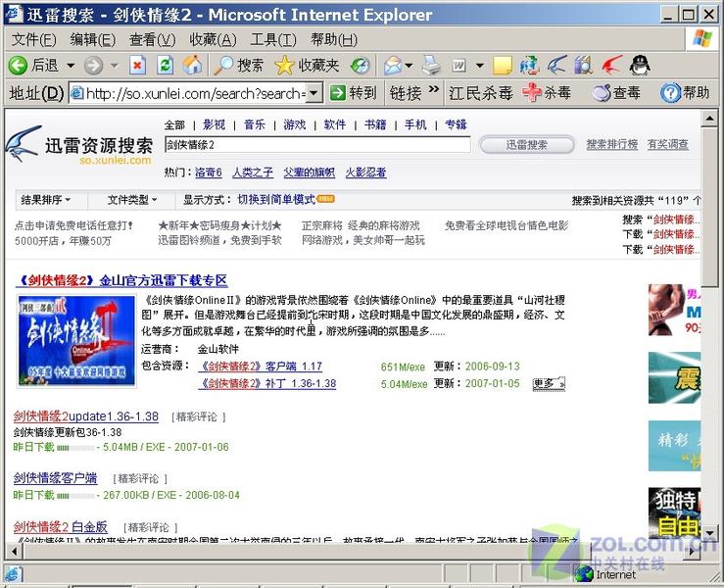Viewport: 724px width, 588px height.
Task: Expand the Links (链接) toolbar chevron
Action: 433,88
